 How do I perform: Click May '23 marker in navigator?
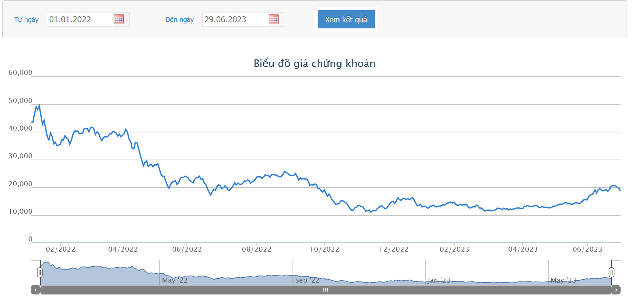pyautogui.click(x=563, y=280)
